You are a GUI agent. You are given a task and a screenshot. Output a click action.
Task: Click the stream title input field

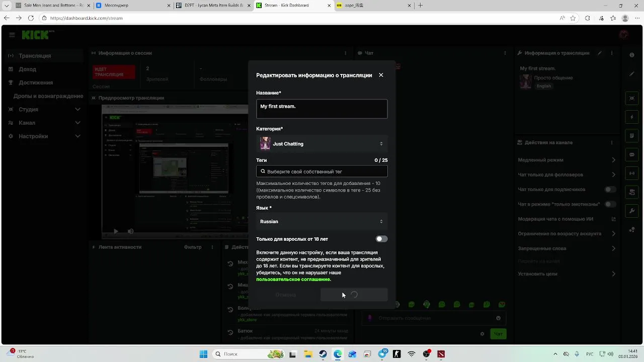click(x=321, y=109)
